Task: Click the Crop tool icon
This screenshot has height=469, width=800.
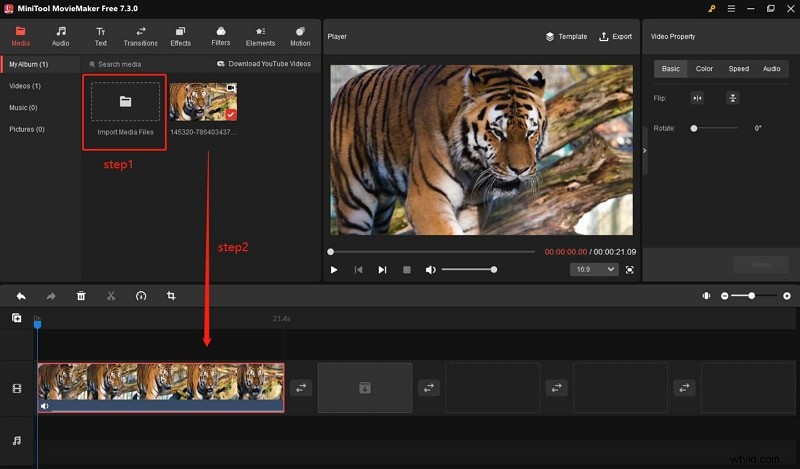Action: coord(171,296)
